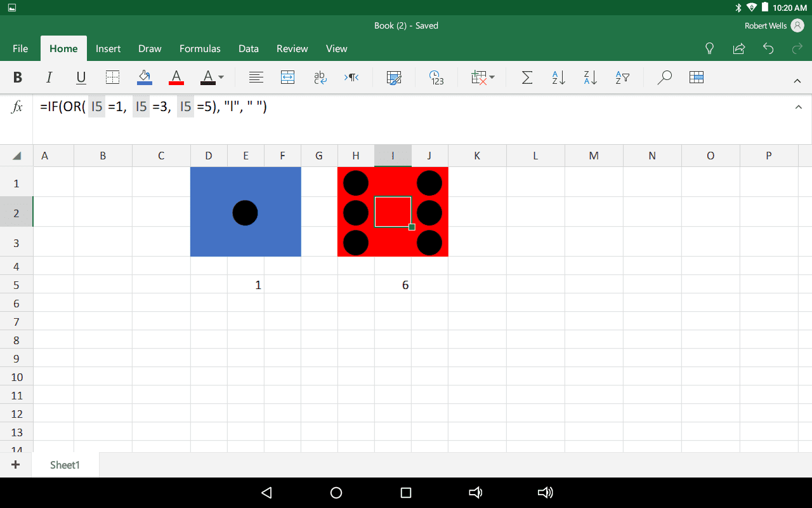Select cell E5 containing 1
Screen dimensions: 812x508
coord(246,285)
